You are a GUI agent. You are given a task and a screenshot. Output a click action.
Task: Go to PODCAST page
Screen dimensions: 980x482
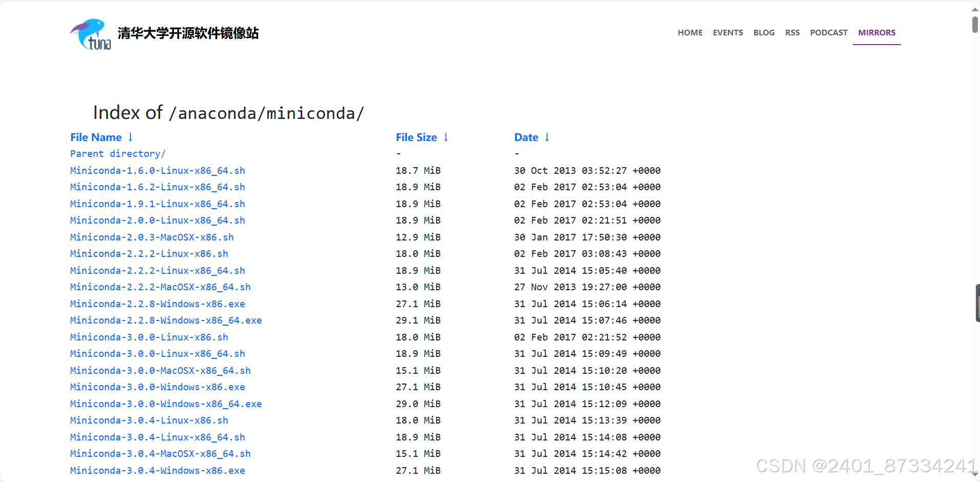(x=829, y=32)
